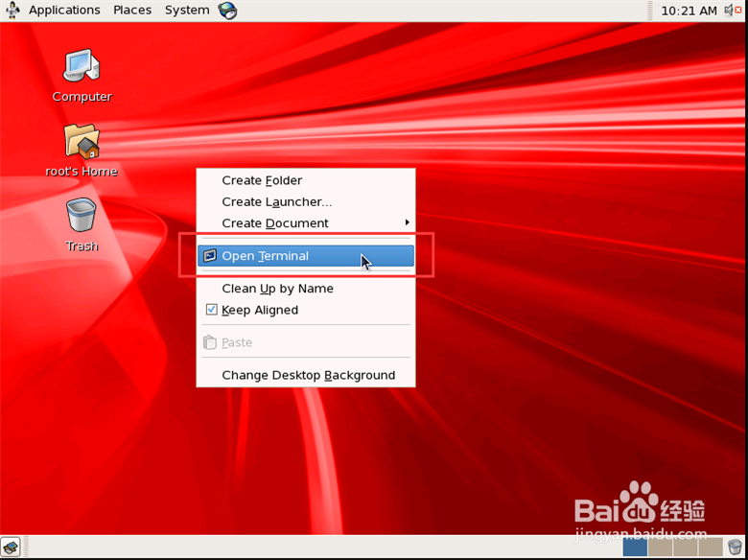Choose Create Folder from context menu
The image size is (748, 560).
pos(305,180)
